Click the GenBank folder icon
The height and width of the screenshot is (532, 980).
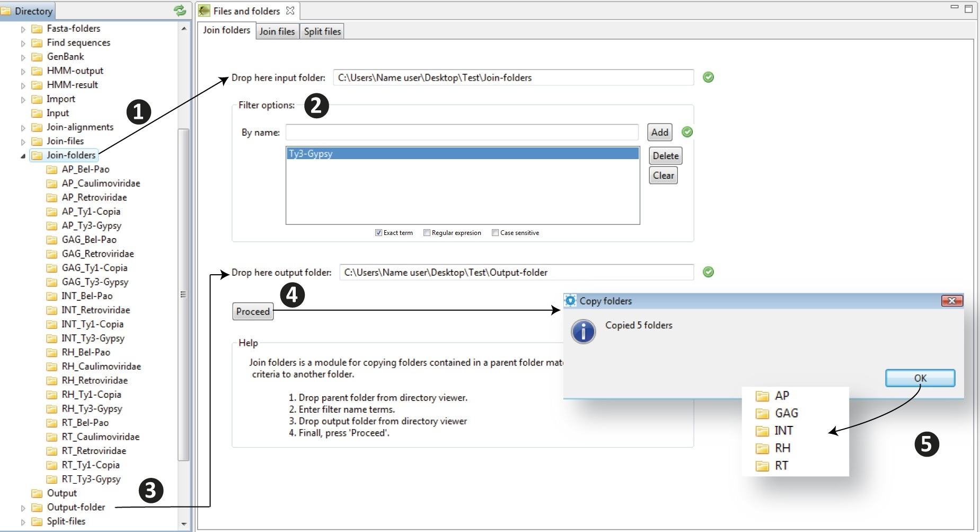click(x=37, y=57)
